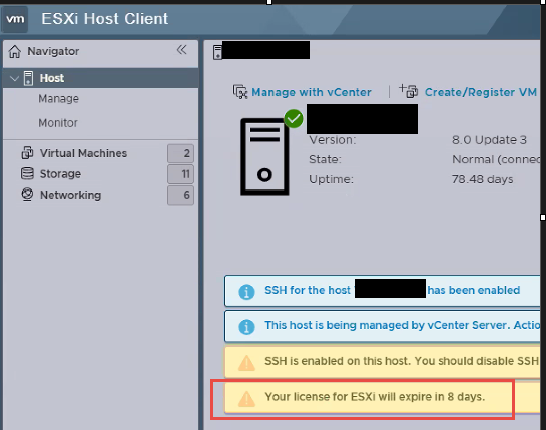Click the Create/Register VM plus icon
Screen dimensions: 546x430
click(x=408, y=91)
